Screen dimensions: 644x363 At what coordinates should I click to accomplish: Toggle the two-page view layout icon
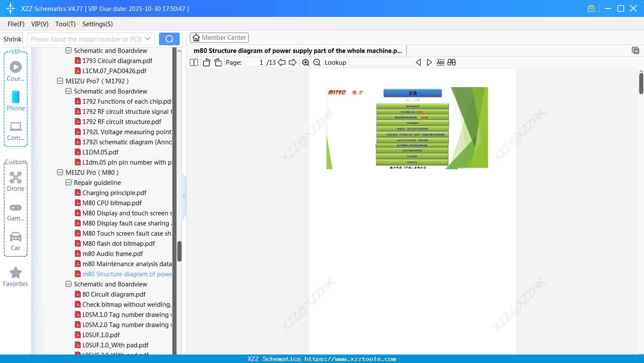194,63
